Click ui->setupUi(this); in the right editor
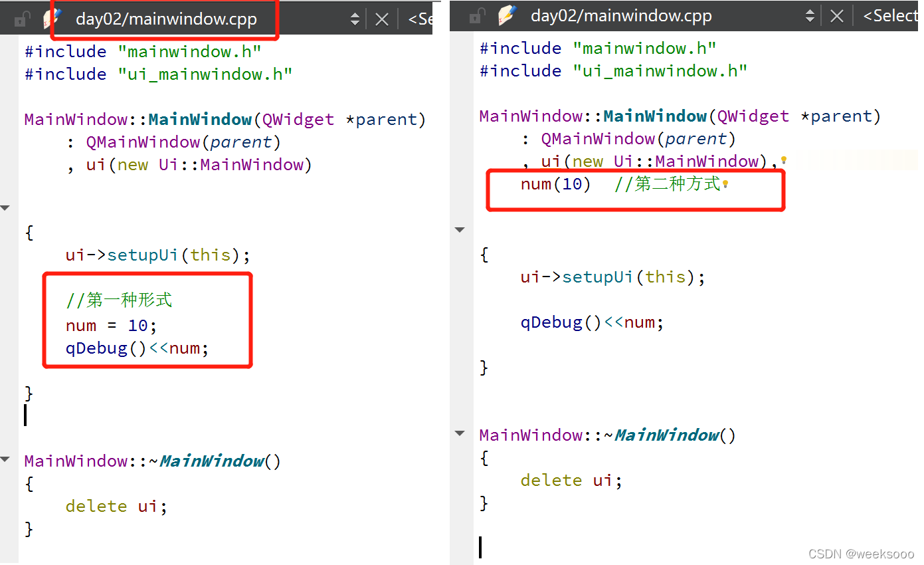924x565 pixels. point(613,277)
